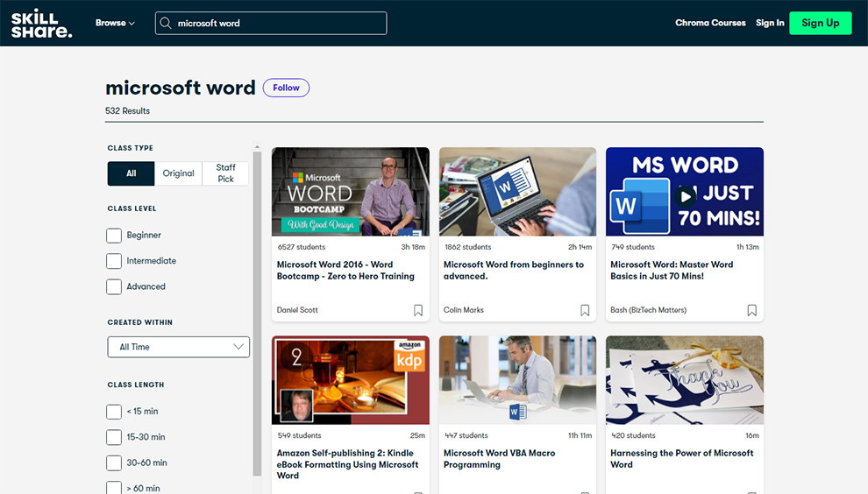Open Harnessing the Power of Microsoft Word title

682,459
